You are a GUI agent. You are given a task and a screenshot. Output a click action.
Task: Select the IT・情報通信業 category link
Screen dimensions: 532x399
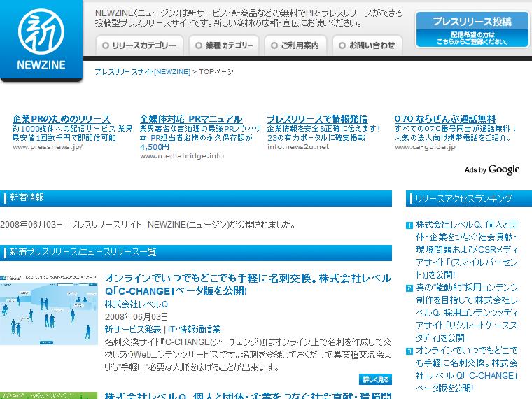(x=195, y=330)
